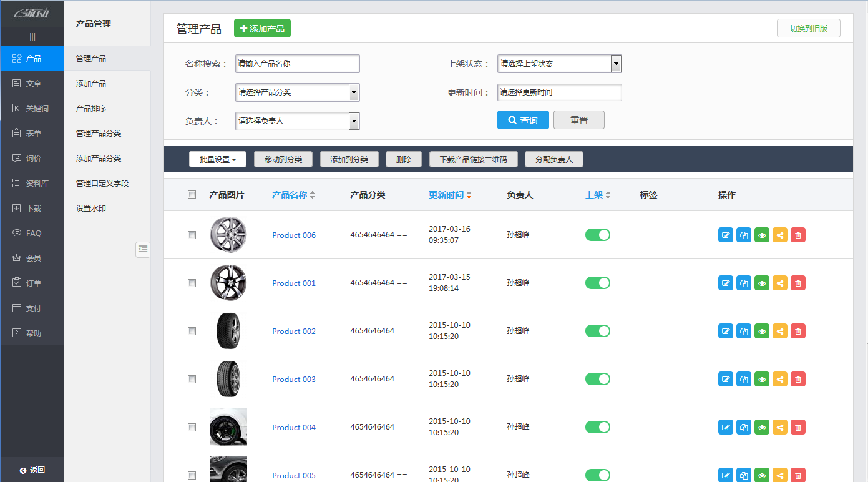Tick the select-all checkbox in table header

click(192, 195)
